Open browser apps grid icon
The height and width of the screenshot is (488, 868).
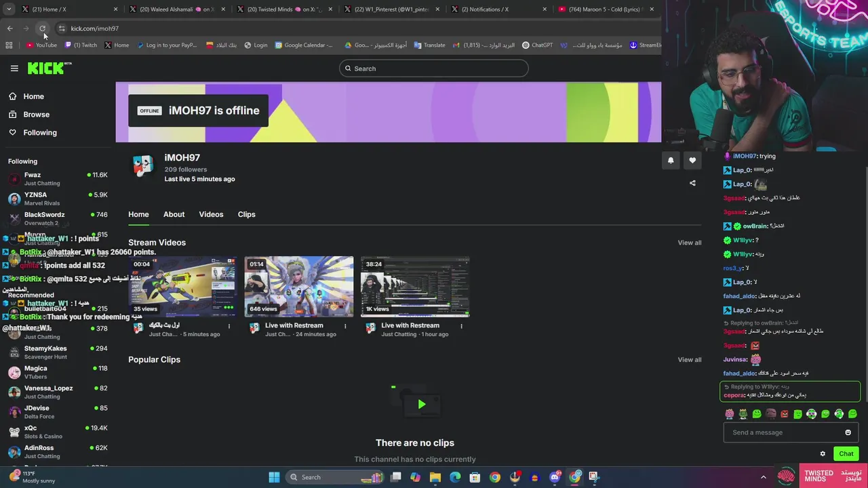coord(9,45)
